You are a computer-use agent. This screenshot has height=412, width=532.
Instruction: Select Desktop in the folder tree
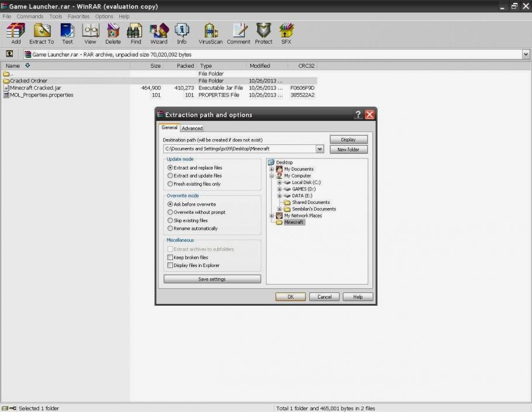coord(284,162)
